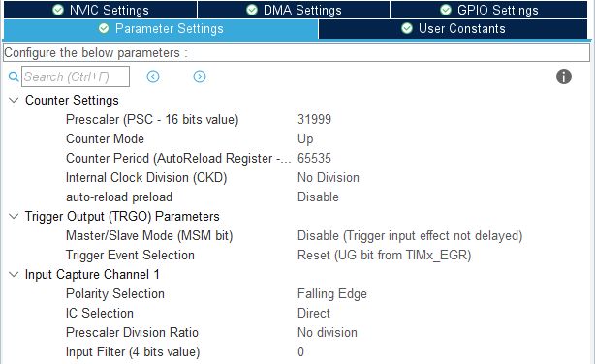This screenshot has width=595, height=364.
Task: Change Polarity Selection from Falling Edge
Action: pyautogui.click(x=332, y=294)
